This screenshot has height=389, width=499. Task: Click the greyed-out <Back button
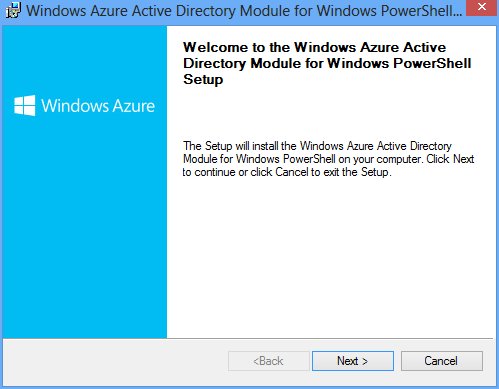point(269,361)
